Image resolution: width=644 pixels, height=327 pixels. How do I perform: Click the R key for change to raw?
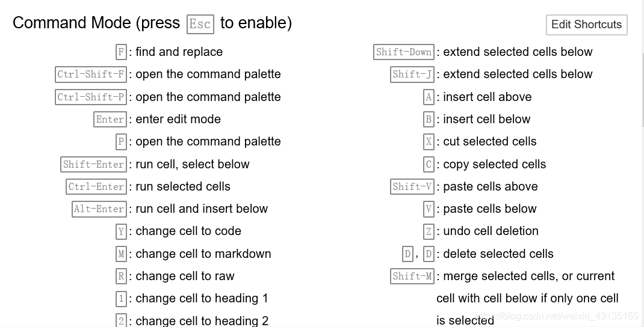(x=121, y=277)
